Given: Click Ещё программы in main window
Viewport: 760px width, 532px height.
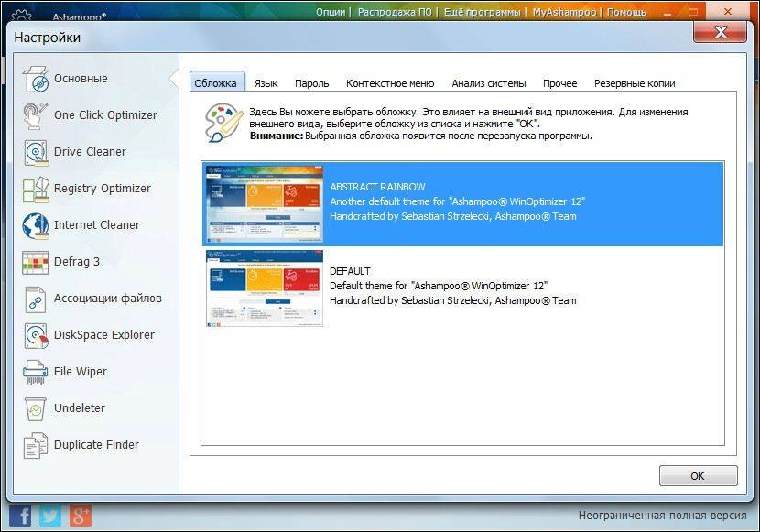Looking at the screenshot, I should (482, 12).
